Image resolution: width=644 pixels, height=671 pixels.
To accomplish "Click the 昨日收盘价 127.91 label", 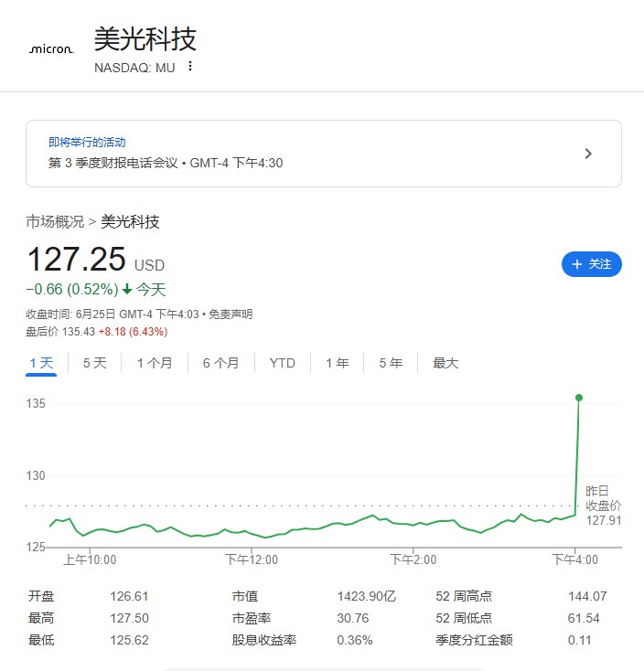I will (604, 506).
